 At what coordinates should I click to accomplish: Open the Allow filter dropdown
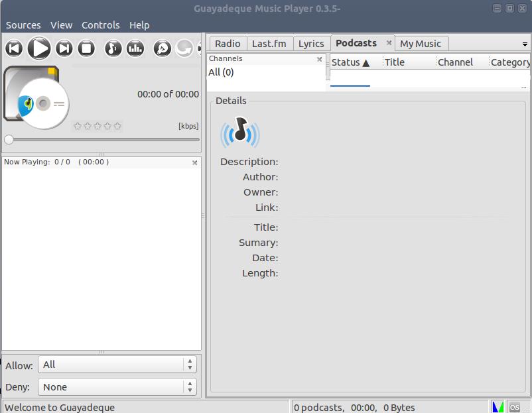[x=117, y=365]
